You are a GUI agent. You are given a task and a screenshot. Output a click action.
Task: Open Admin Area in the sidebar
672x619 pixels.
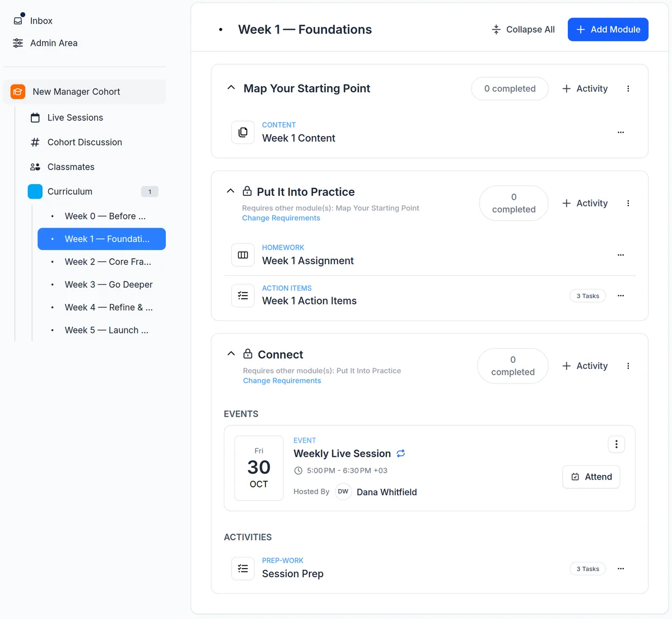click(54, 43)
